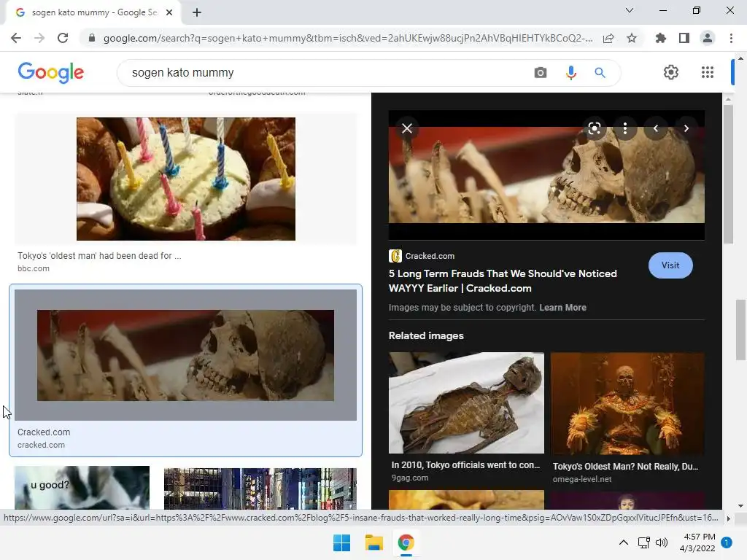This screenshot has height=560, width=747.
Task: Open Google apps grid
Action: point(708,72)
